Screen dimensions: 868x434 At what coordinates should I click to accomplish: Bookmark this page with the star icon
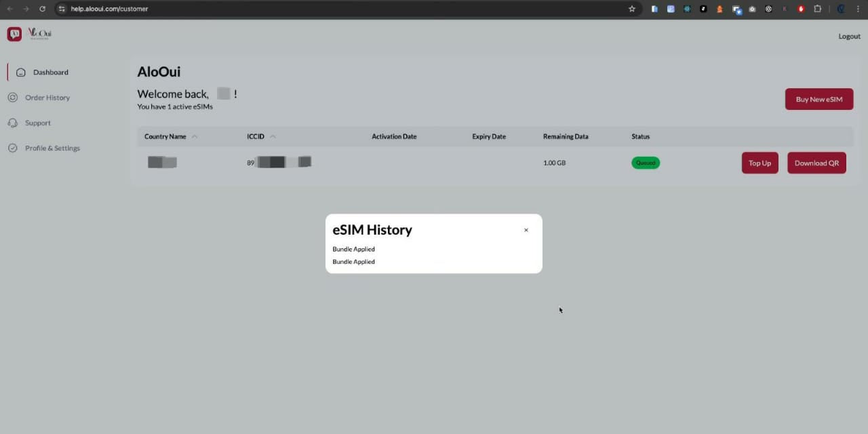(x=632, y=9)
